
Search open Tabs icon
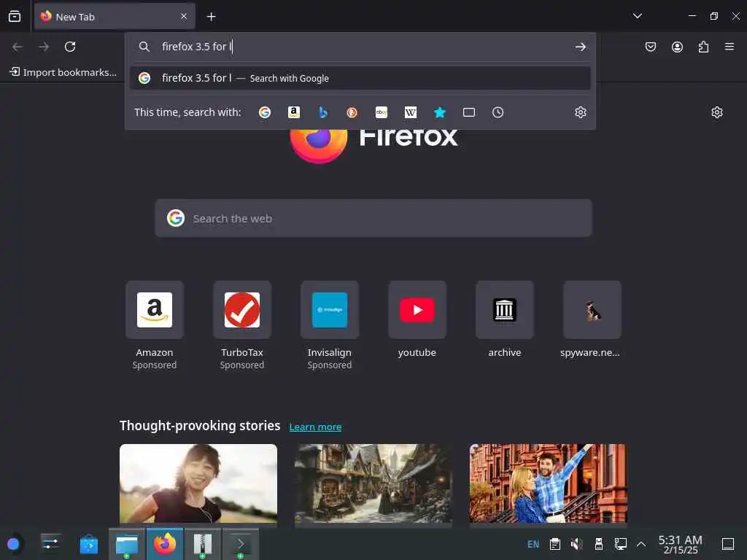click(469, 112)
